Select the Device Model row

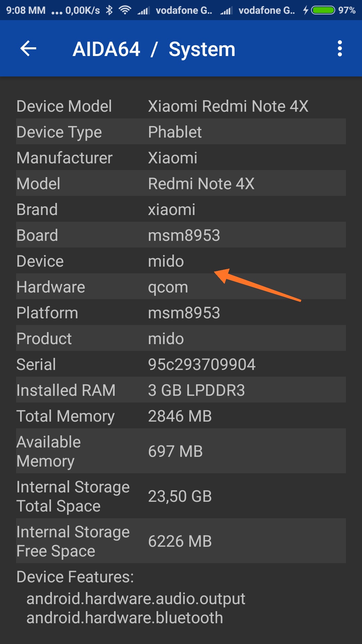(181, 106)
